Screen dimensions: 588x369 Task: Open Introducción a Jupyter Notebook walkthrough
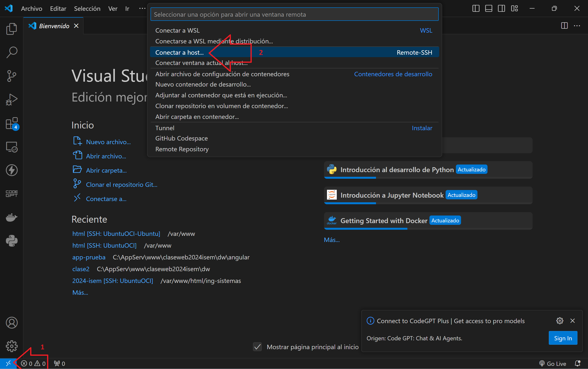(428, 195)
